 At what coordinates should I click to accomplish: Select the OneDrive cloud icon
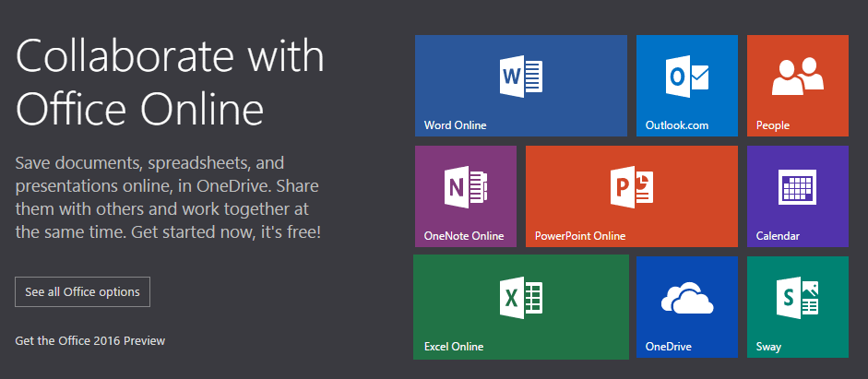686,299
